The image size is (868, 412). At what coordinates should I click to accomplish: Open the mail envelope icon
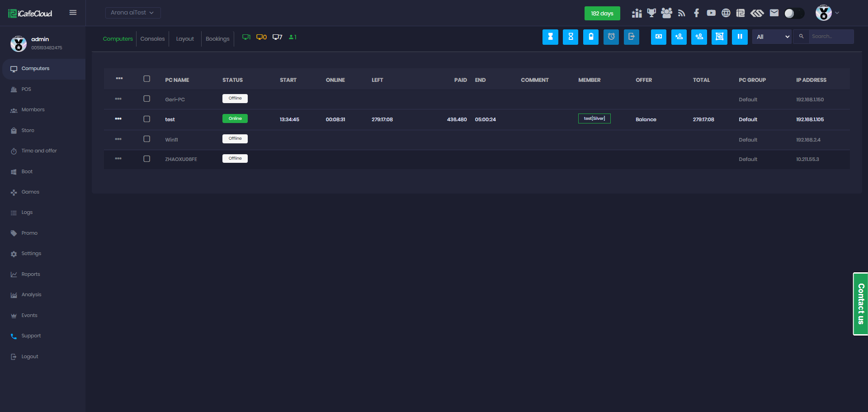(x=774, y=13)
